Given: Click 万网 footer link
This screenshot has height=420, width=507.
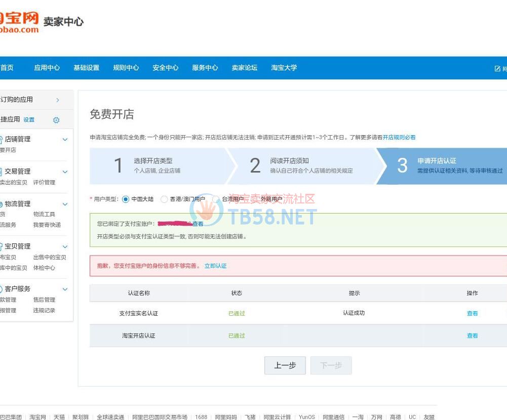Looking at the screenshot, I should (376, 417).
